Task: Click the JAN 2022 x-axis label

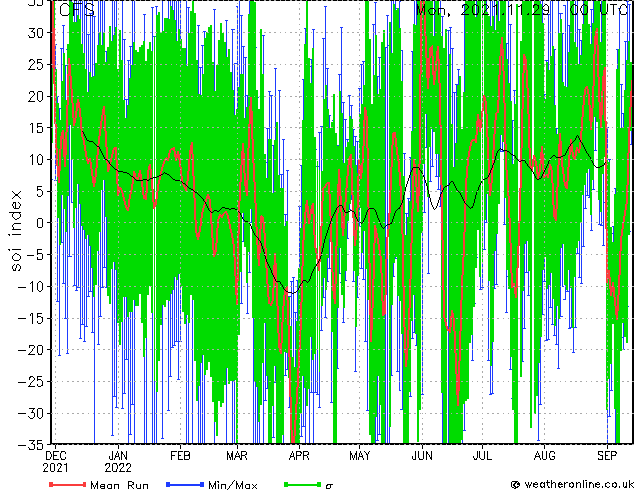Action: (x=118, y=462)
